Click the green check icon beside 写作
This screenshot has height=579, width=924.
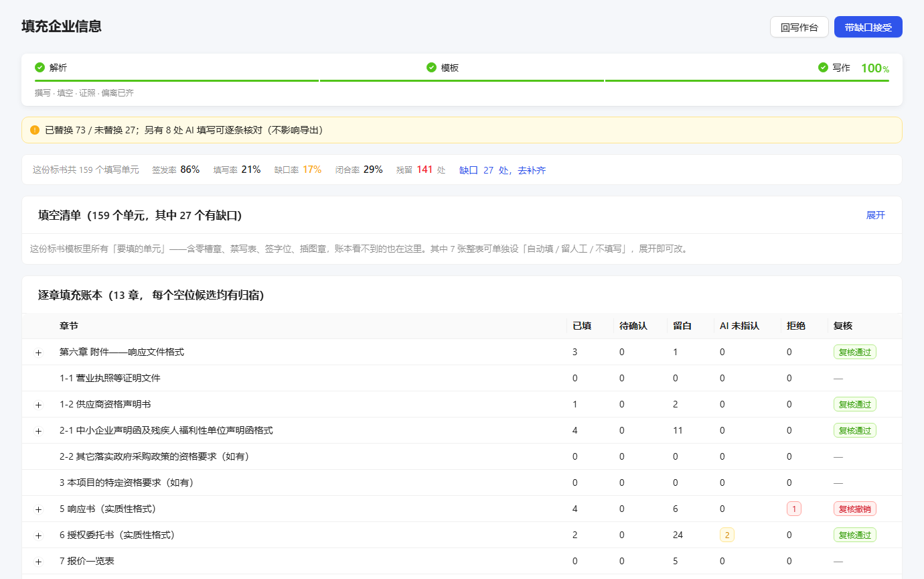[x=823, y=68]
